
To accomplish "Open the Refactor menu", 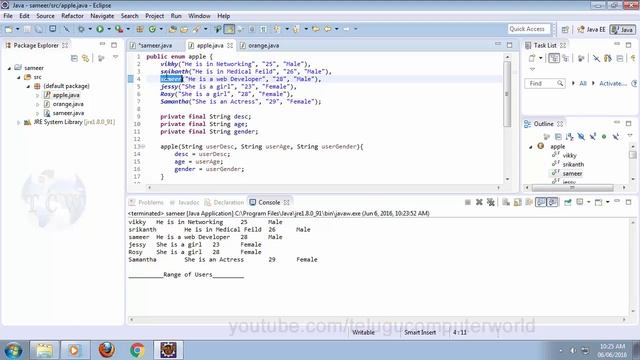I will coord(72,16).
